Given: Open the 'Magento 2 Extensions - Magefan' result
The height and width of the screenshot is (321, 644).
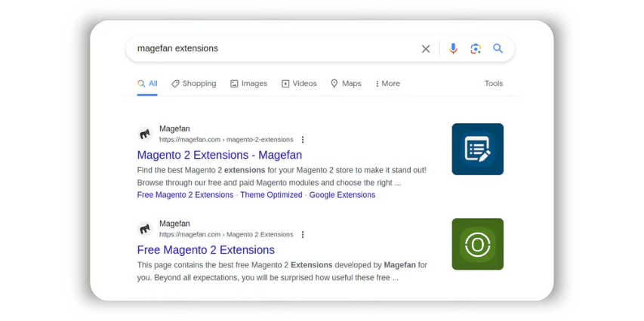Looking at the screenshot, I should point(219,155).
